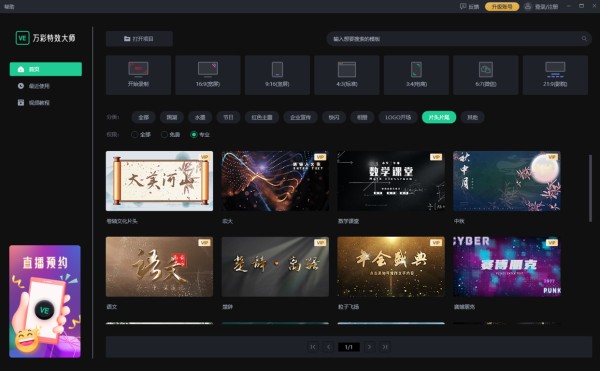Click the yellow 升级账号 upgrade button
The width and height of the screenshot is (600, 371).
(502, 7)
